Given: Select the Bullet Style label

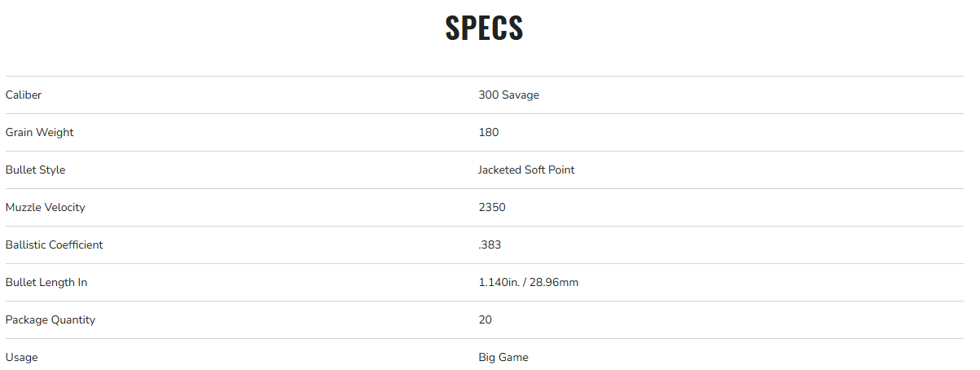Looking at the screenshot, I should pos(35,170).
